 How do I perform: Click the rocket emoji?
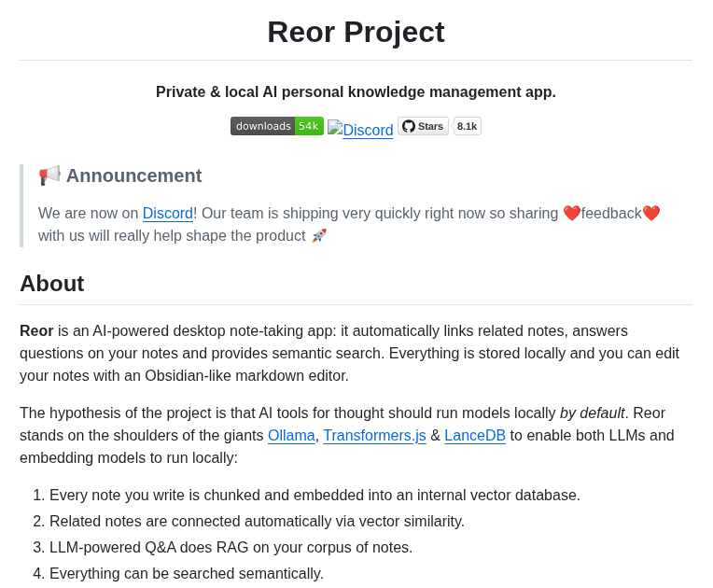319,235
